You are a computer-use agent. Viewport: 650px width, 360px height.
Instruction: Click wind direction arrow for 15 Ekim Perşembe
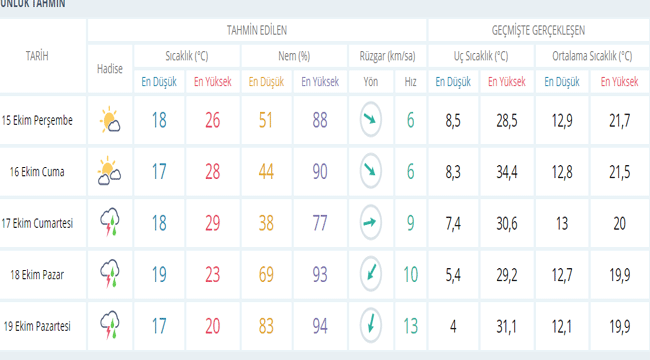[x=370, y=119]
